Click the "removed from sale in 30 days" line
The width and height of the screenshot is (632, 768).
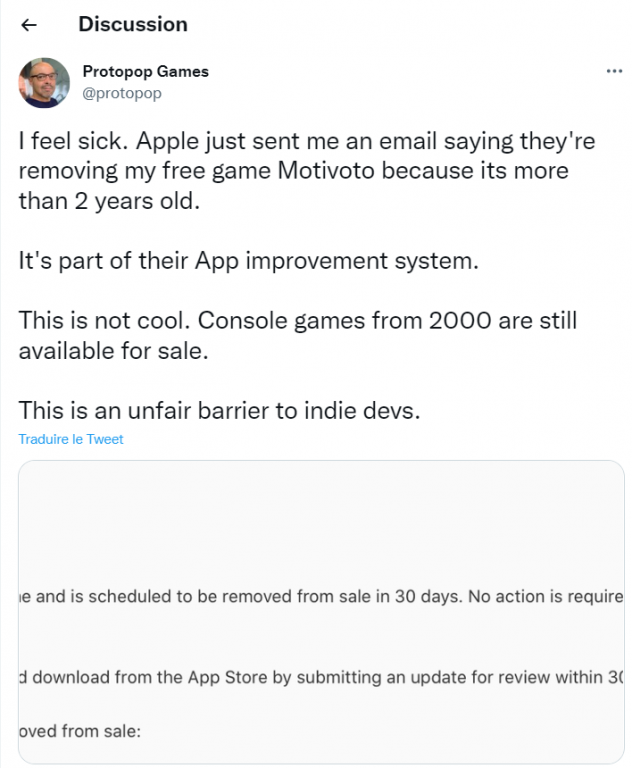pos(320,598)
